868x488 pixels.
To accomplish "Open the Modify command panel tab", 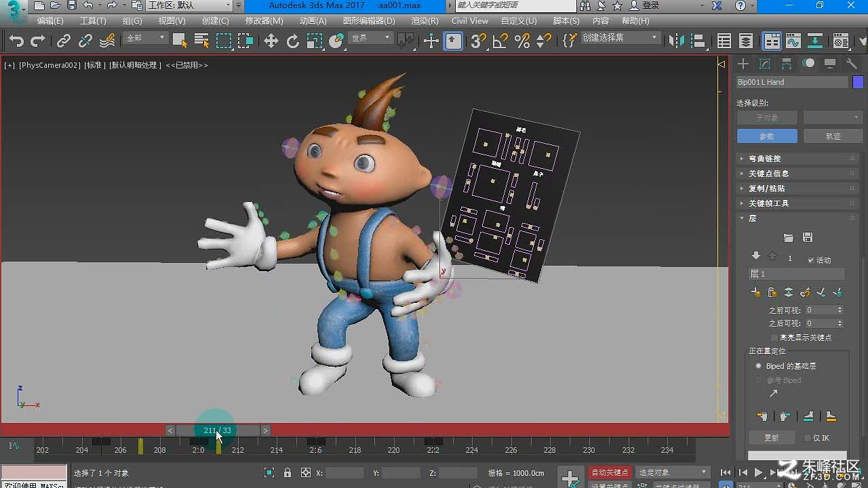I will (x=765, y=64).
